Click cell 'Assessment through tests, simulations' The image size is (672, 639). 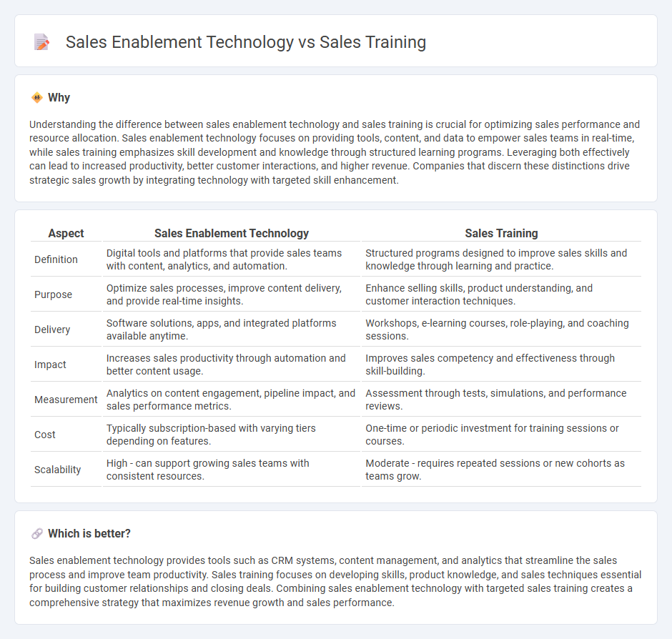click(501, 400)
